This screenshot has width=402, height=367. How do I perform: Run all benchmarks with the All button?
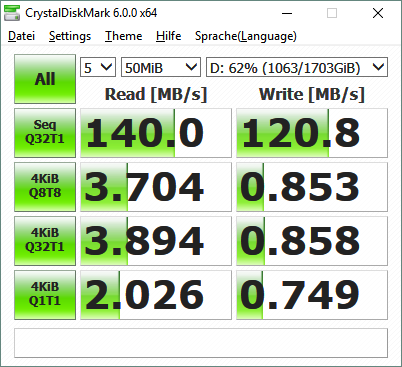tap(45, 79)
